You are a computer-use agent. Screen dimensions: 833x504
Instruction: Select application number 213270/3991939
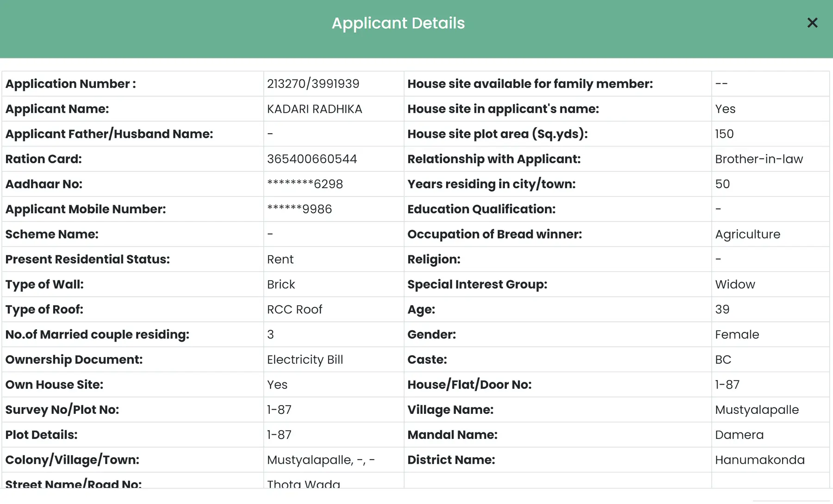[x=313, y=84]
